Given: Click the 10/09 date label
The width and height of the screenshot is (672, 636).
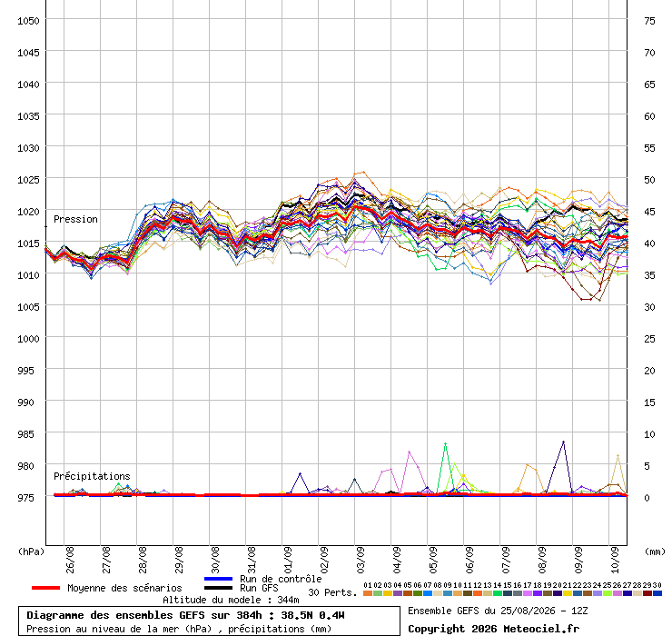Looking at the screenshot, I should tap(615, 560).
